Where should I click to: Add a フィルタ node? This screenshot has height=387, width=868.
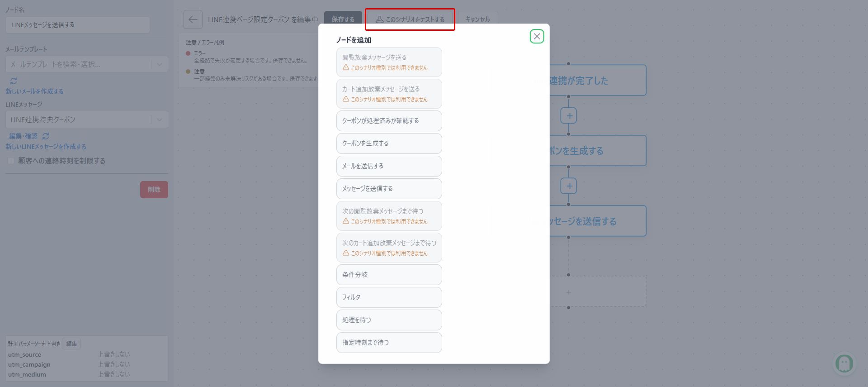[x=389, y=297]
